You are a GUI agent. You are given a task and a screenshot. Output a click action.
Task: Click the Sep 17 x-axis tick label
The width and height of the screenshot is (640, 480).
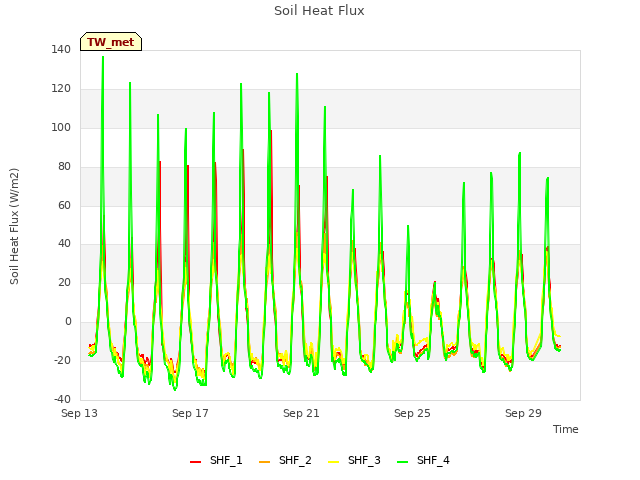tap(190, 413)
